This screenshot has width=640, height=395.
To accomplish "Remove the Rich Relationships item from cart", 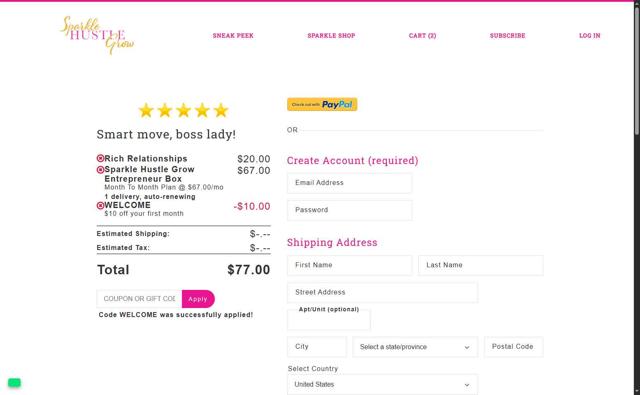I will (100, 158).
